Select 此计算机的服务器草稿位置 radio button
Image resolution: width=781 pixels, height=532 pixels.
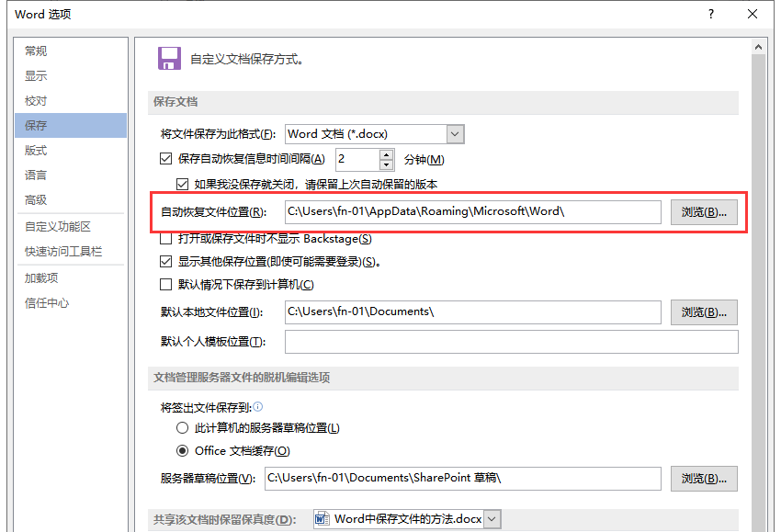pyautogui.click(x=182, y=428)
